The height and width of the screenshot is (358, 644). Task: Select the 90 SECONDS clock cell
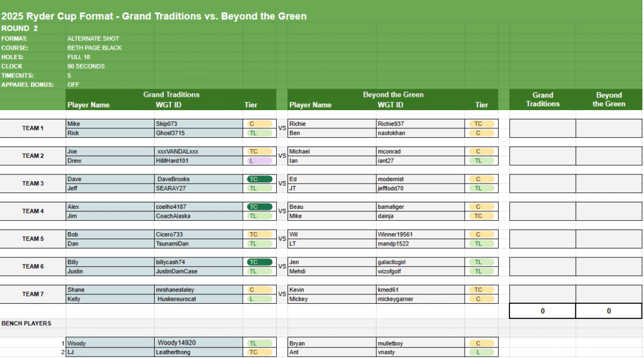tap(86, 66)
